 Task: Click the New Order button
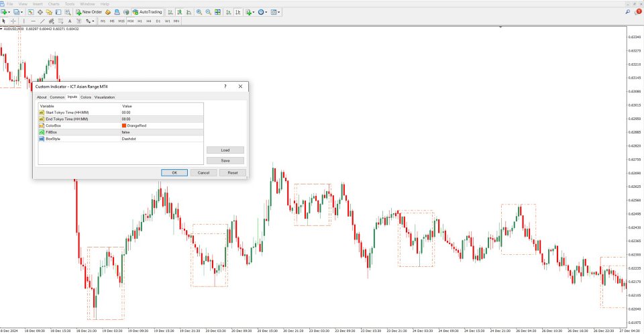click(89, 12)
